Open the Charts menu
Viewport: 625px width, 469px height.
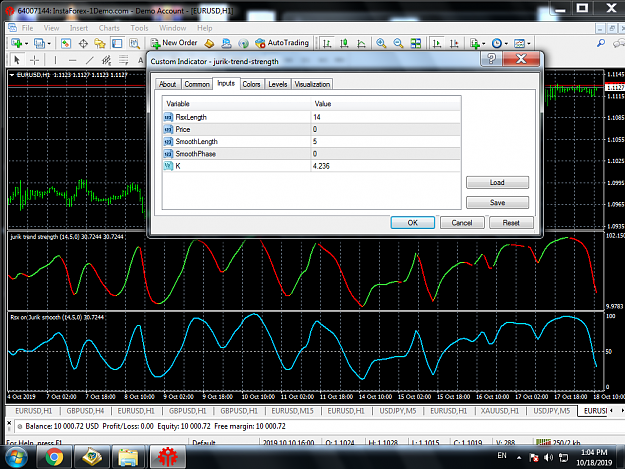pos(109,28)
